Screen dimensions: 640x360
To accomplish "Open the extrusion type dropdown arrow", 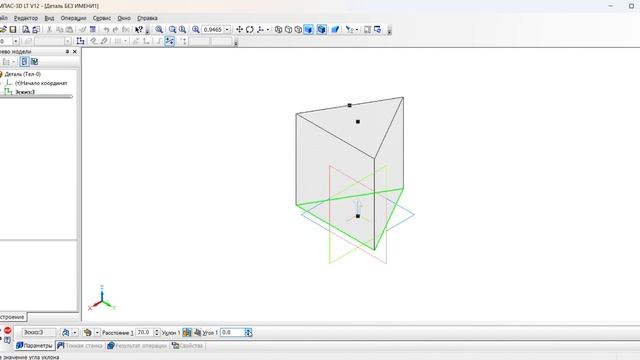I will (97, 333).
